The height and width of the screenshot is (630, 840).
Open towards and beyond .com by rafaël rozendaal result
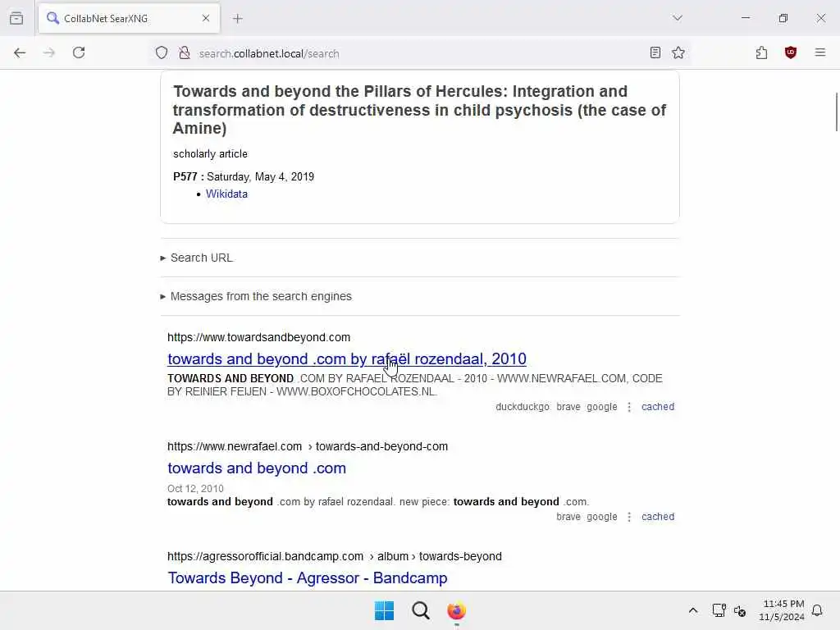347,359
